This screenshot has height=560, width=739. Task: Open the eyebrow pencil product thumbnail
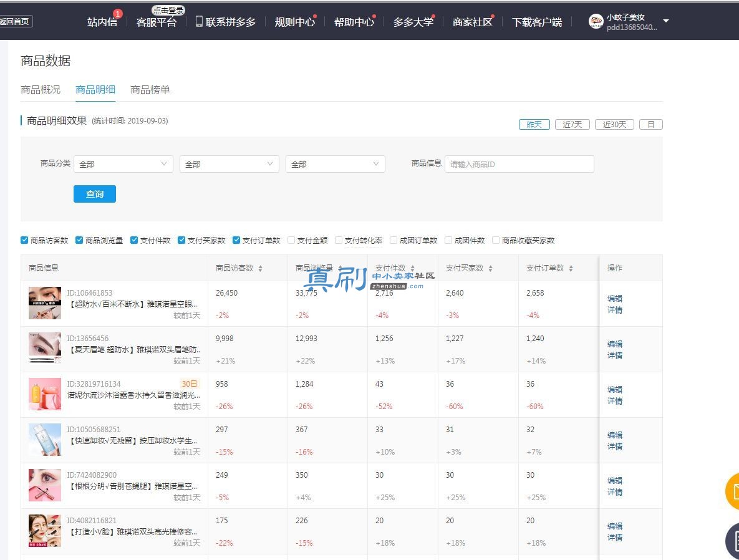pyautogui.click(x=45, y=348)
